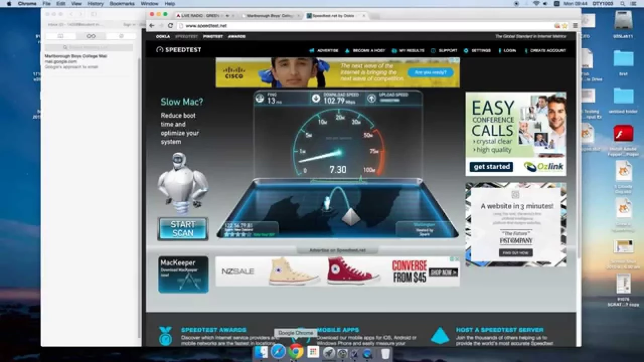Click the NZSALE logo in the banner
The image size is (644, 362).
click(x=238, y=271)
